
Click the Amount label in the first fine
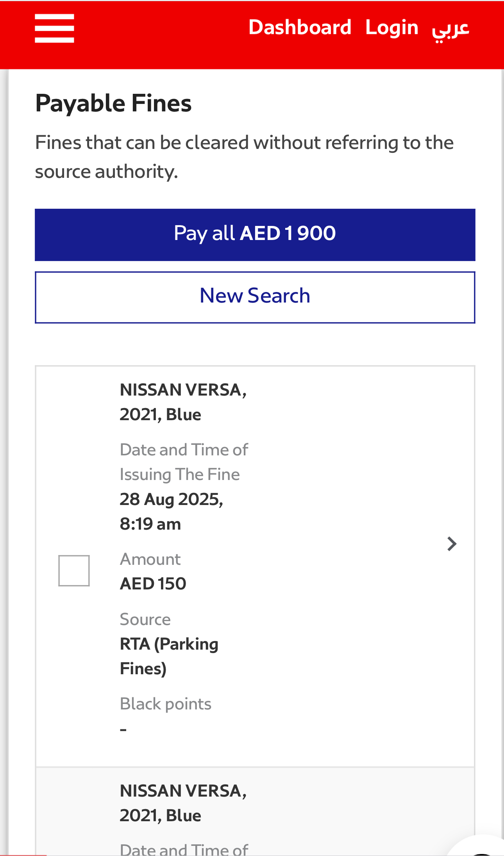[150, 559]
